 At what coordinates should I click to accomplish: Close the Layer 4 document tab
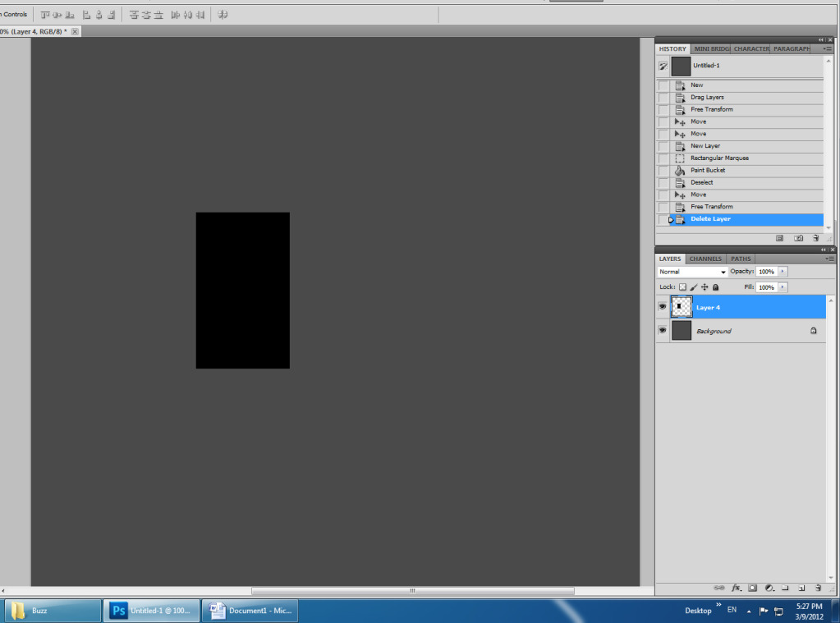click(75, 32)
